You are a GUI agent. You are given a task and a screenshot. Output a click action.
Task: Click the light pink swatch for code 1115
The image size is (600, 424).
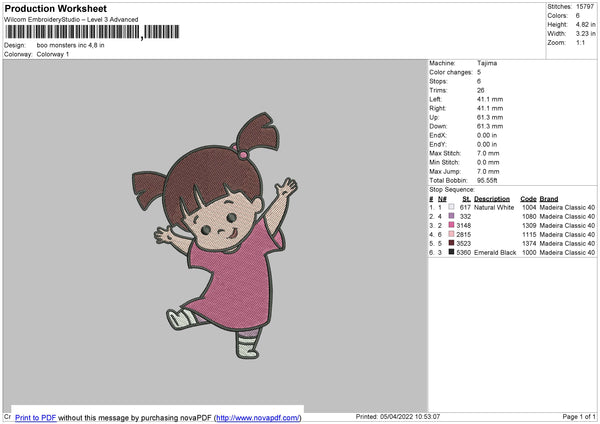pos(452,234)
